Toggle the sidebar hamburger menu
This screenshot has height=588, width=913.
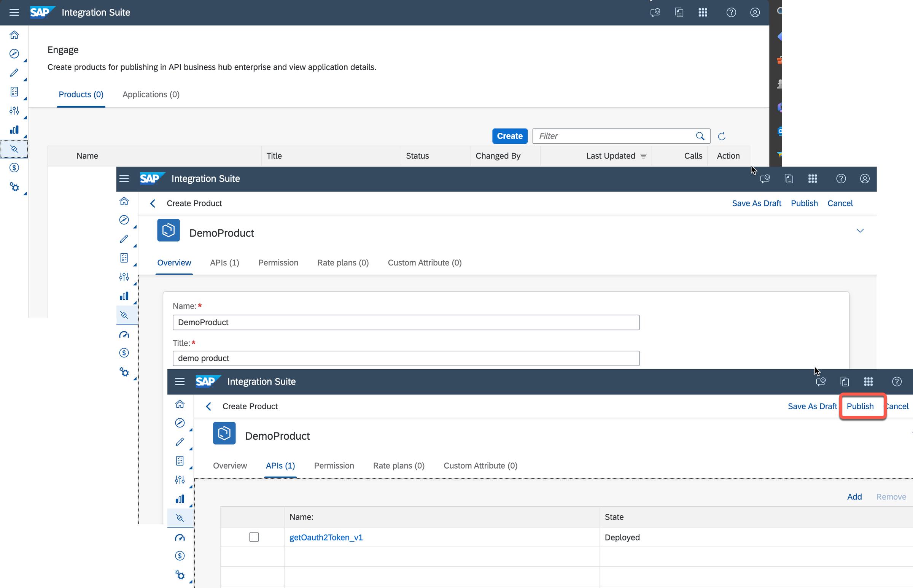click(14, 12)
